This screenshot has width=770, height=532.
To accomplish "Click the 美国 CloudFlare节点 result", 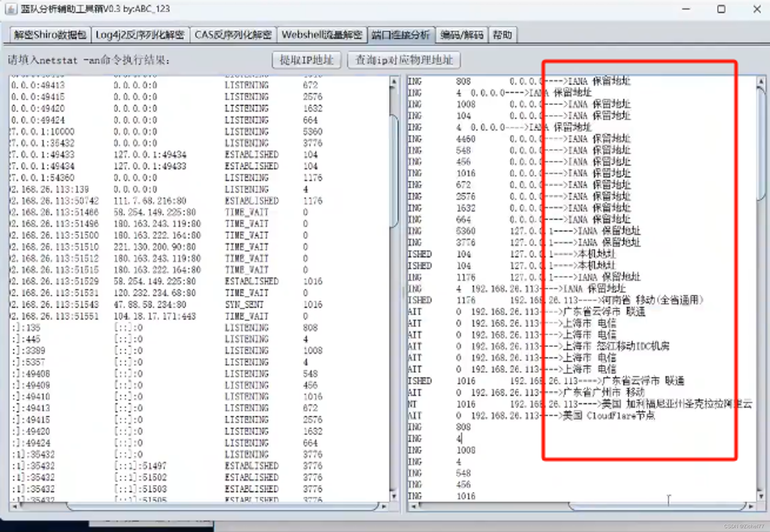I will 609,415.
